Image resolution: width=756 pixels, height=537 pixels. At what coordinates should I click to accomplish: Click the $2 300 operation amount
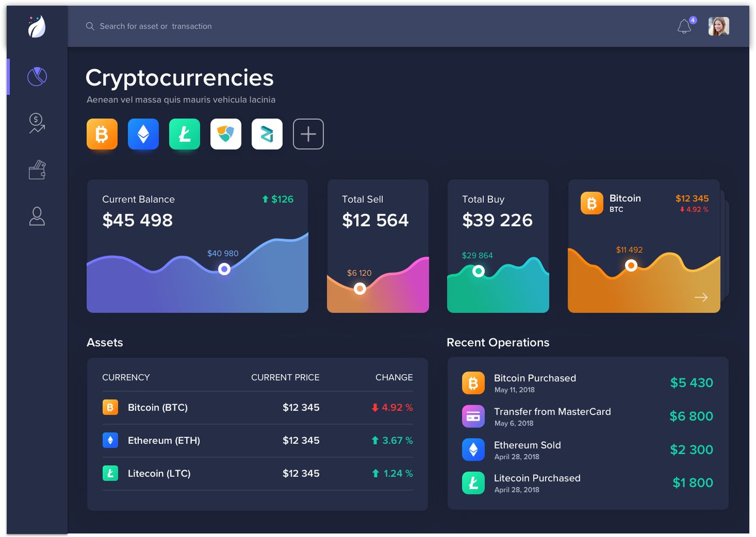tap(692, 450)
